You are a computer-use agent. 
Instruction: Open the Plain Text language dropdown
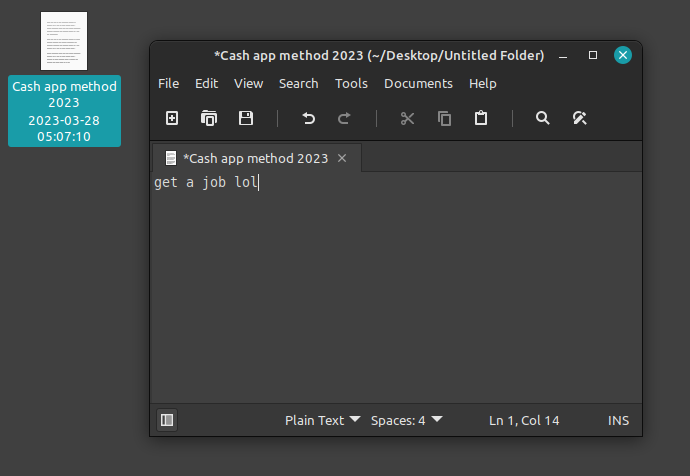[x=322, y=420]
